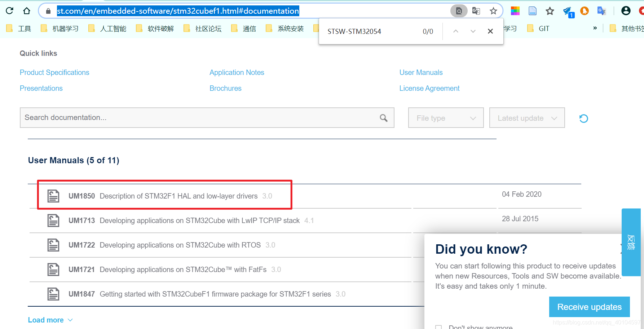
Task: Click the address bar URL
Action: tap(178, 11)
